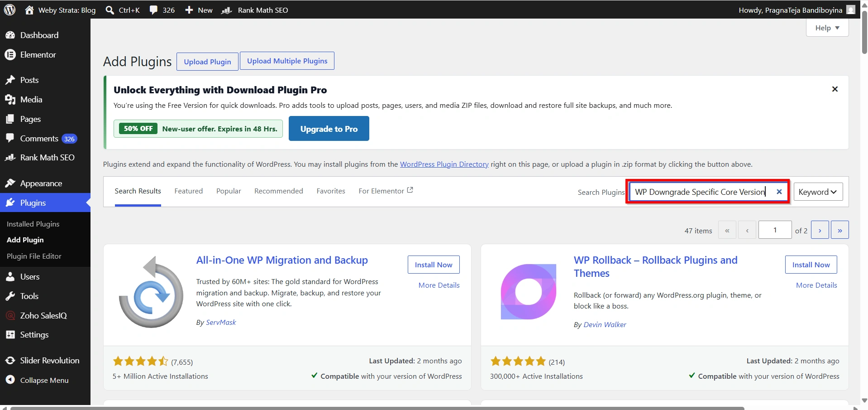Click the Settings sidebar icon
This screenshot has width=868, height=410.
point(10,335)
